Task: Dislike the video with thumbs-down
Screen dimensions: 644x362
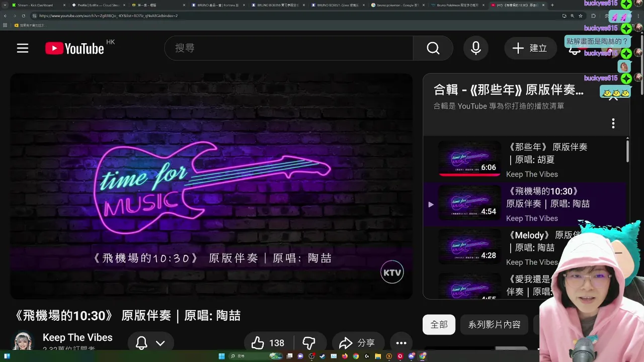Action: (309, 343)
